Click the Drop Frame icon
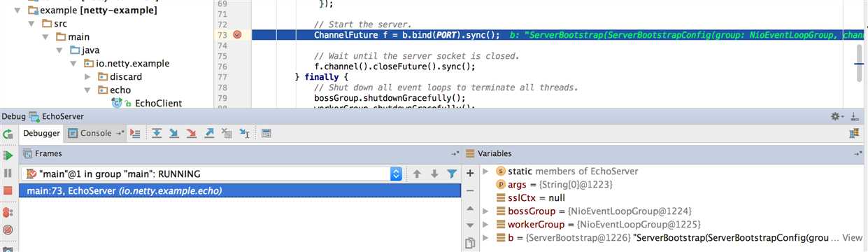868x252 pixels. coord(226,133)
